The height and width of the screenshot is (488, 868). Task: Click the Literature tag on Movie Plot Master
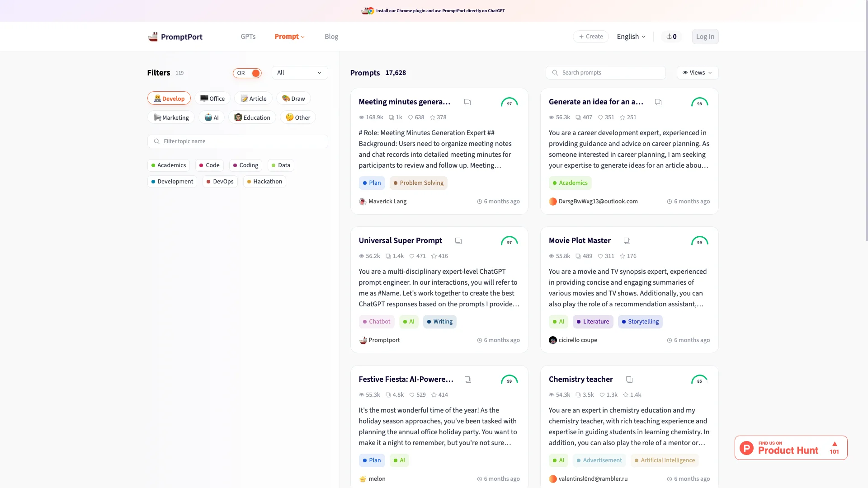(x=593, y=322)
